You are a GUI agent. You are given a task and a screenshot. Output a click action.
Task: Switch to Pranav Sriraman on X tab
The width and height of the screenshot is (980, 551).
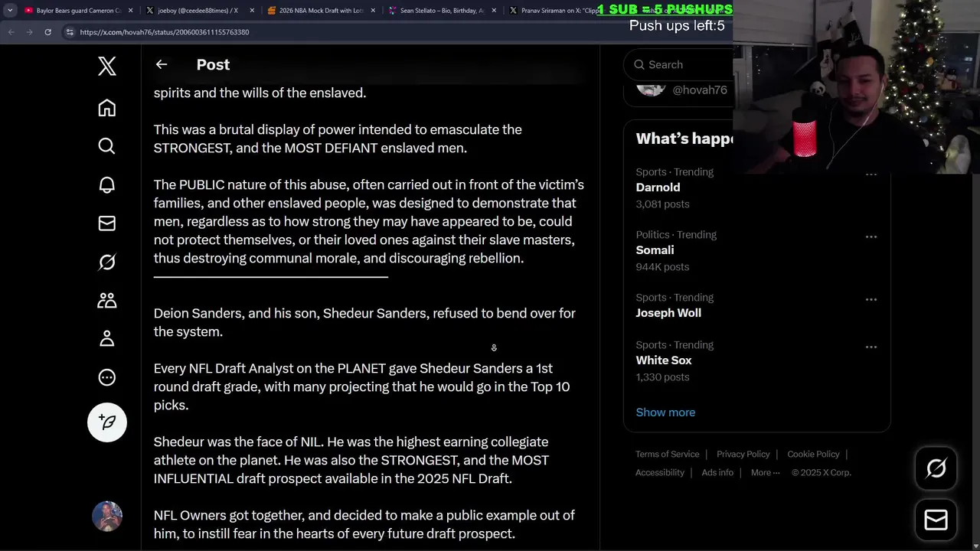(558, 11)
